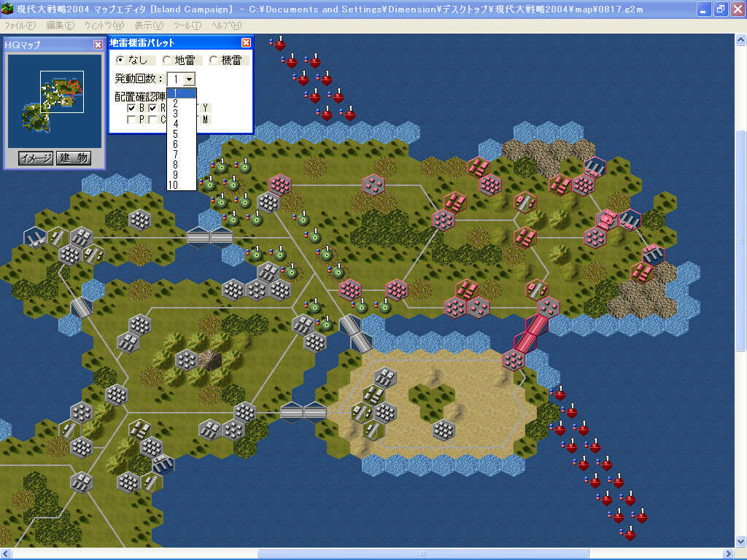Select the topmost red sea mine marker

click(x=280, y=44)
